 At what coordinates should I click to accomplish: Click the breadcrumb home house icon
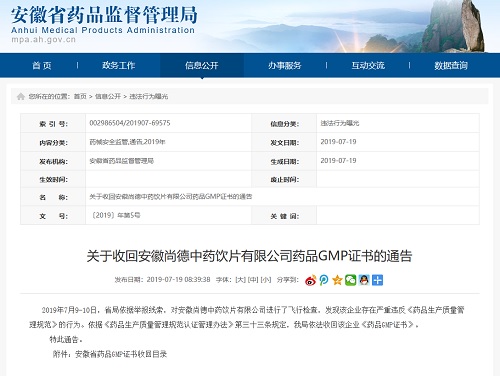[21, 96]
